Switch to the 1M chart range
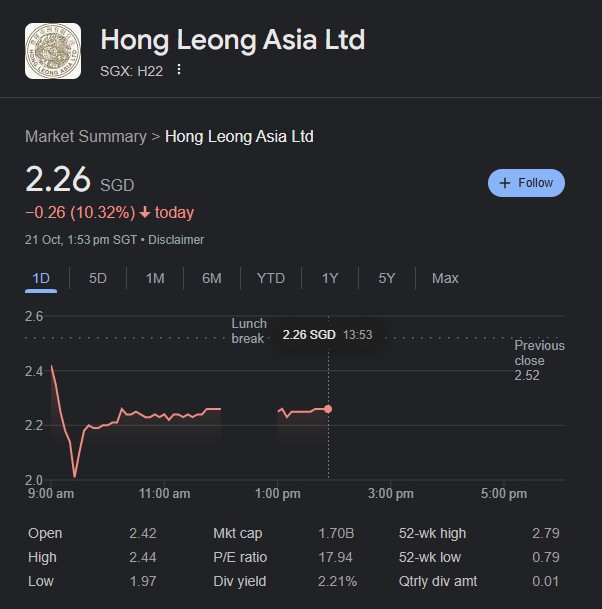 (x=155, y=278)
